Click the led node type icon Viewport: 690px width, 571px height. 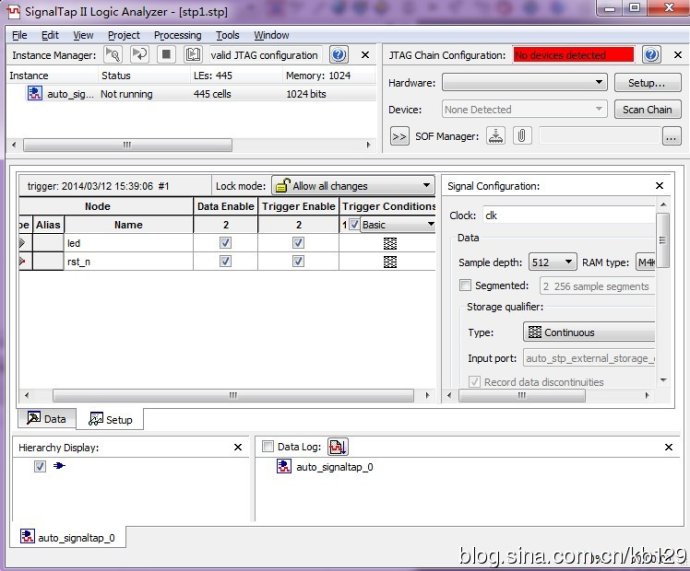[x=22, y=243]
